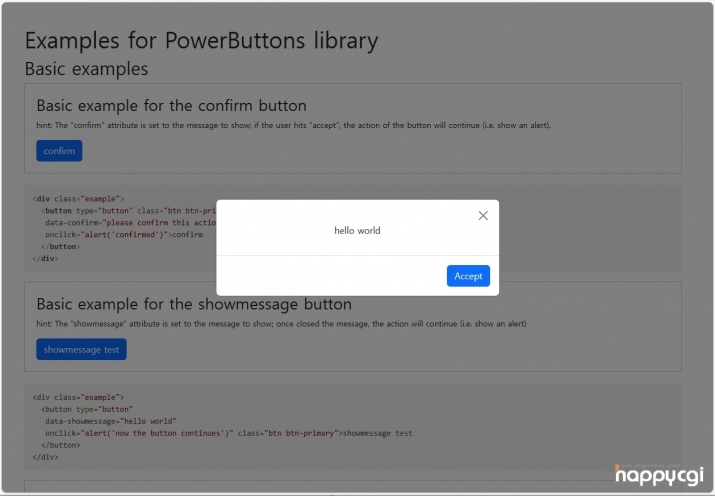Accept the hello world message
Image resolution: width=715 pixels, height=496 pixels.
468,276
